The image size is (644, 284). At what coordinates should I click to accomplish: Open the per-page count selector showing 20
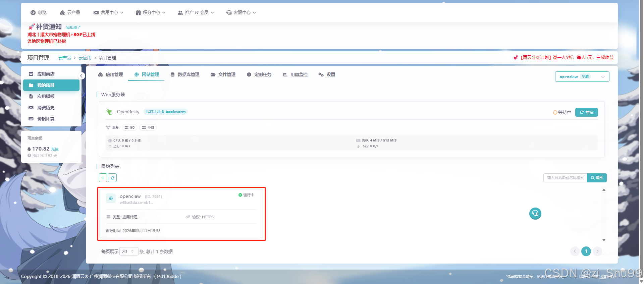coord(128,251)
